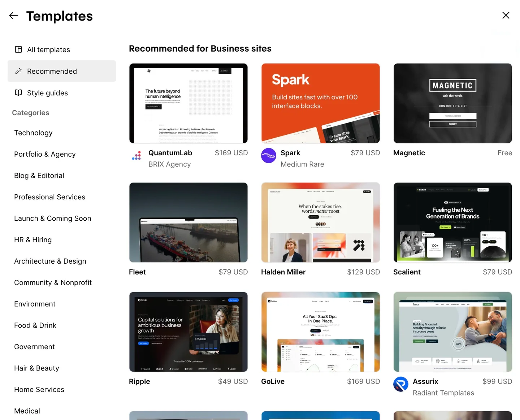Click the Radiant Templates author name

(x=443, y=393)
